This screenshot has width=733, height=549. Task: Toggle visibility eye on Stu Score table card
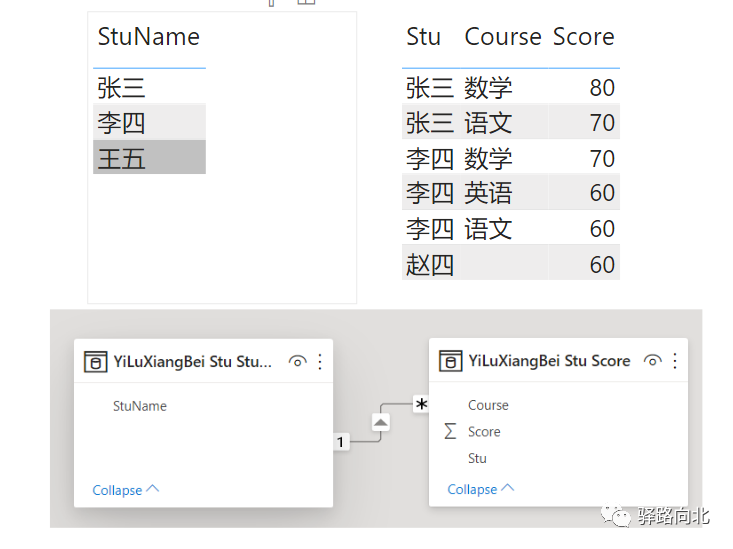click(652, 361)
